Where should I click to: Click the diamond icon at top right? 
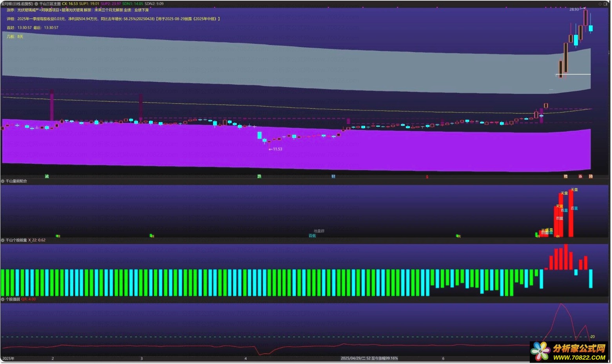click(x=600, y=4)
